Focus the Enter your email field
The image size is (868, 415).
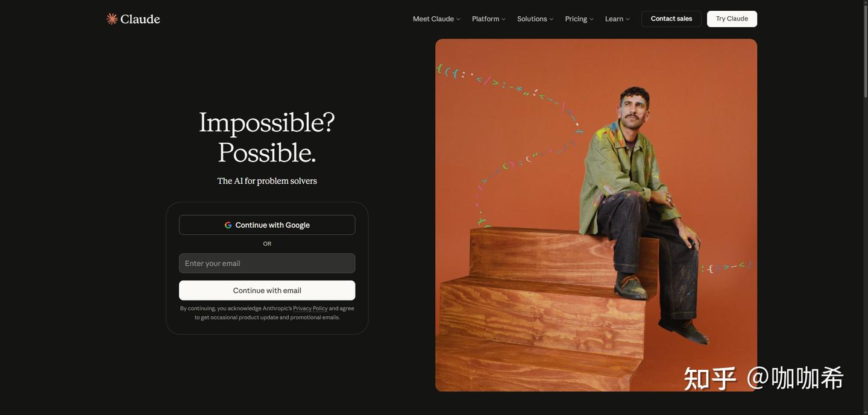pos(267,263)
